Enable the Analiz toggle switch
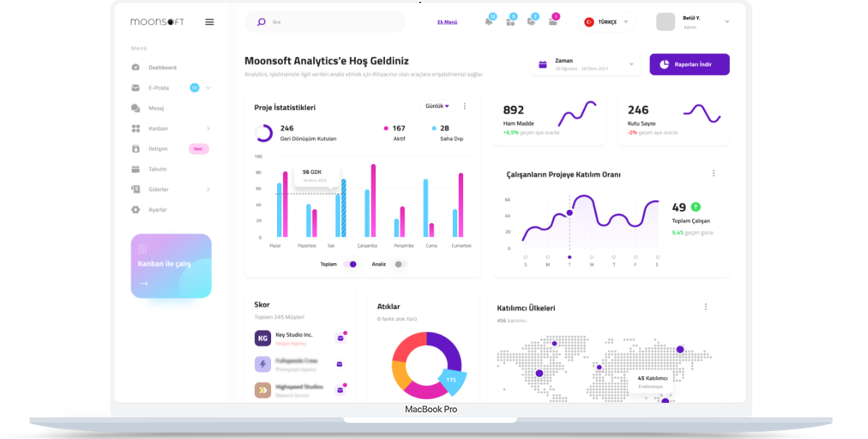The image size is (868, 439). coord(400,264)
